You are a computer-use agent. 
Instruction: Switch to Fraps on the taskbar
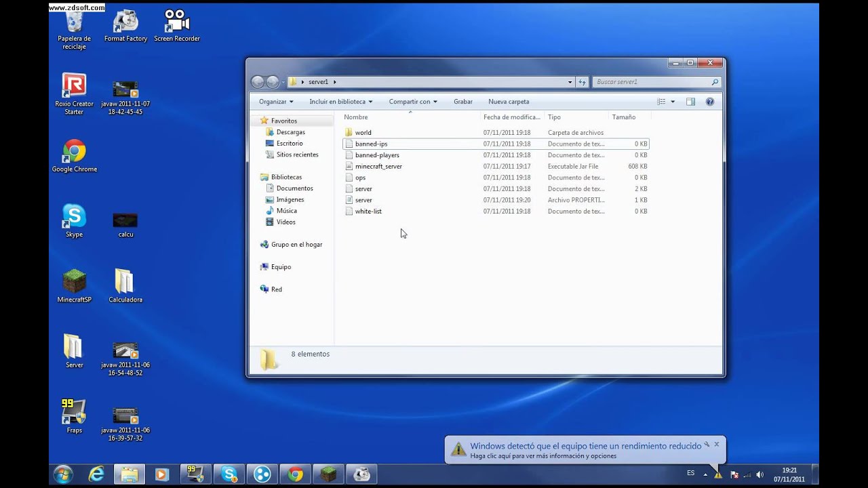(x=195, y=474)
